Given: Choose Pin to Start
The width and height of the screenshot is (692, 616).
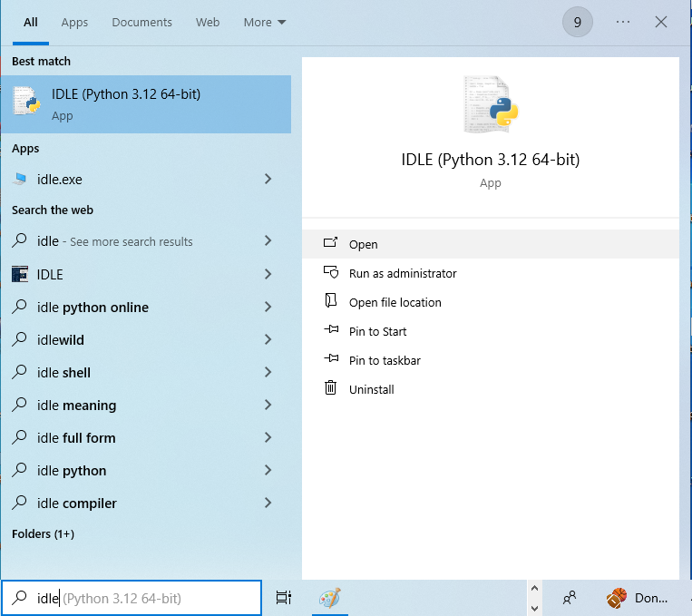Looking at the screenshot, I should pyautogui.click(x=491, y=331).
